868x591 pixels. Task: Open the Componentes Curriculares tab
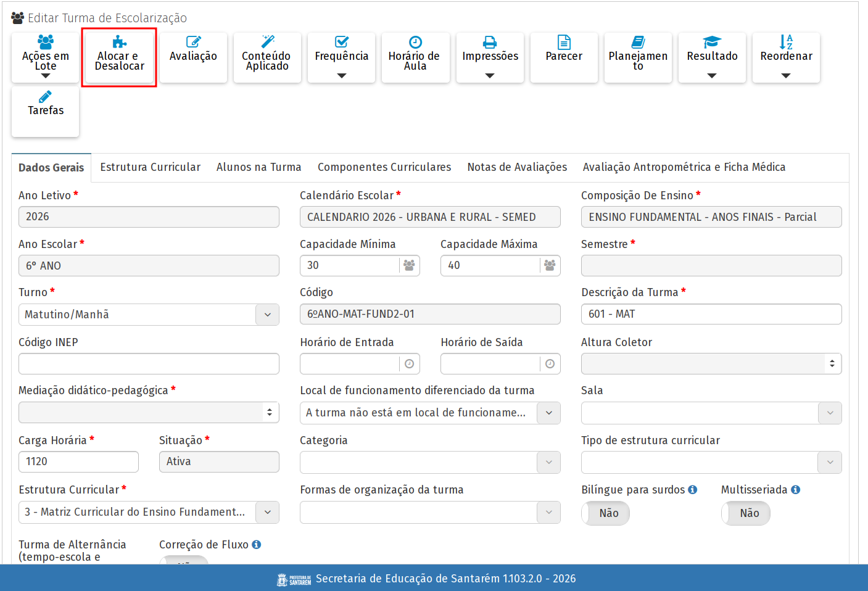point(384,167)
